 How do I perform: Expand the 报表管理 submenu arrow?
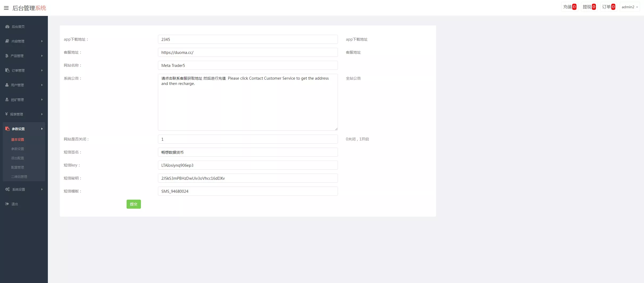(x=42, y=114)
